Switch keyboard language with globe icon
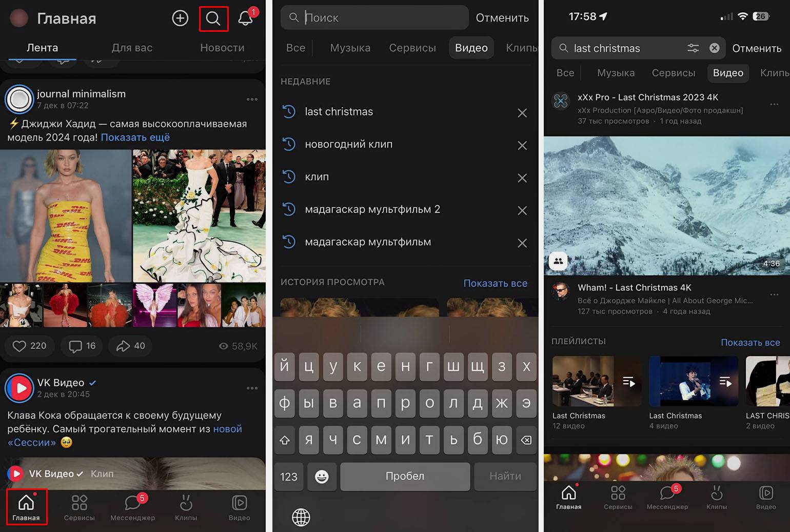 coord(301,517)
